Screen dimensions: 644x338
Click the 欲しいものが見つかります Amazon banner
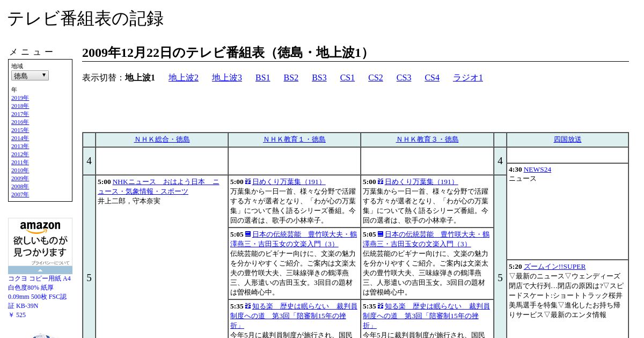click(x=40, y=246)
